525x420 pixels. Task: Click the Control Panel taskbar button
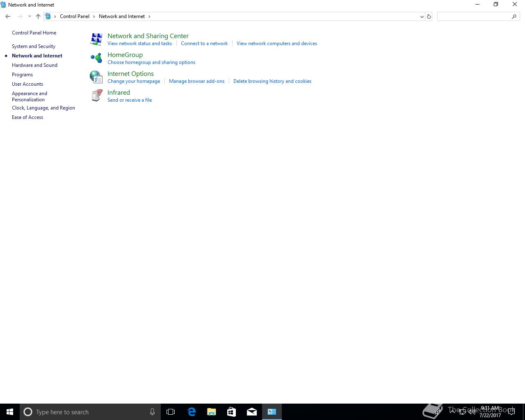tap(272, 412)
